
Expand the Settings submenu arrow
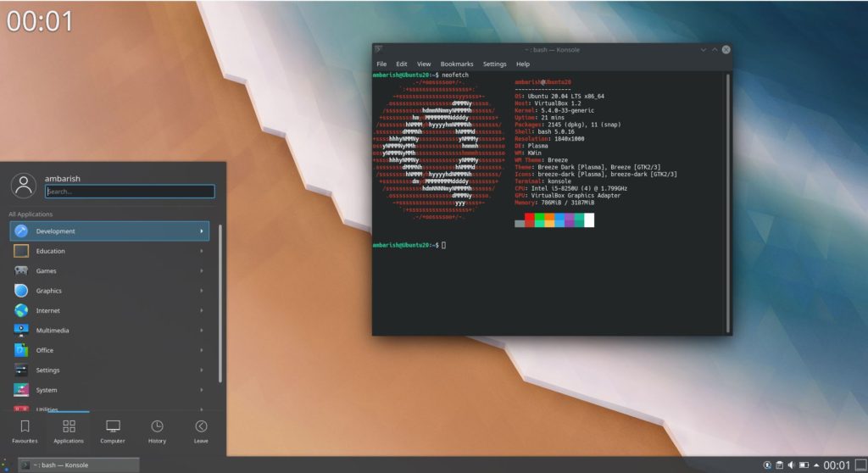pyautogui.click(x=202, y=370)
